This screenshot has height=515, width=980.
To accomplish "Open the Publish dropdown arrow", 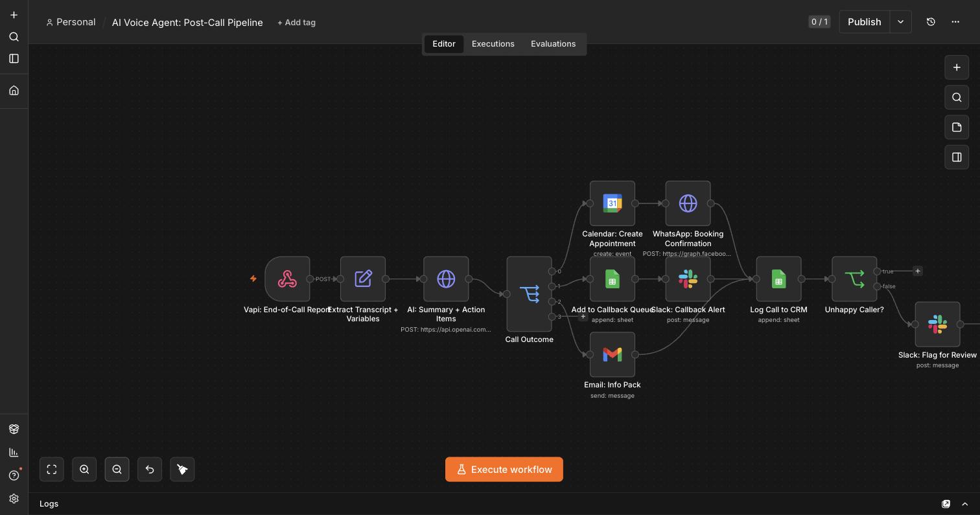I will [900, 21].
